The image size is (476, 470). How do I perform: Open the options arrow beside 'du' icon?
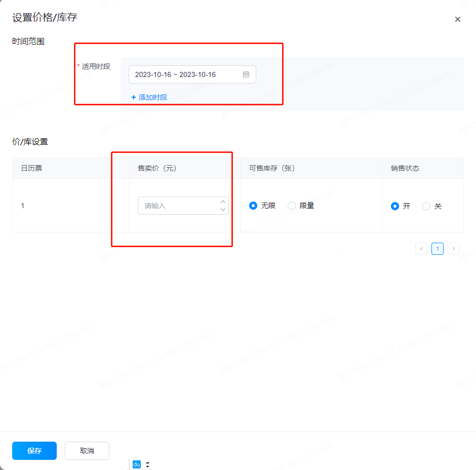147,464
